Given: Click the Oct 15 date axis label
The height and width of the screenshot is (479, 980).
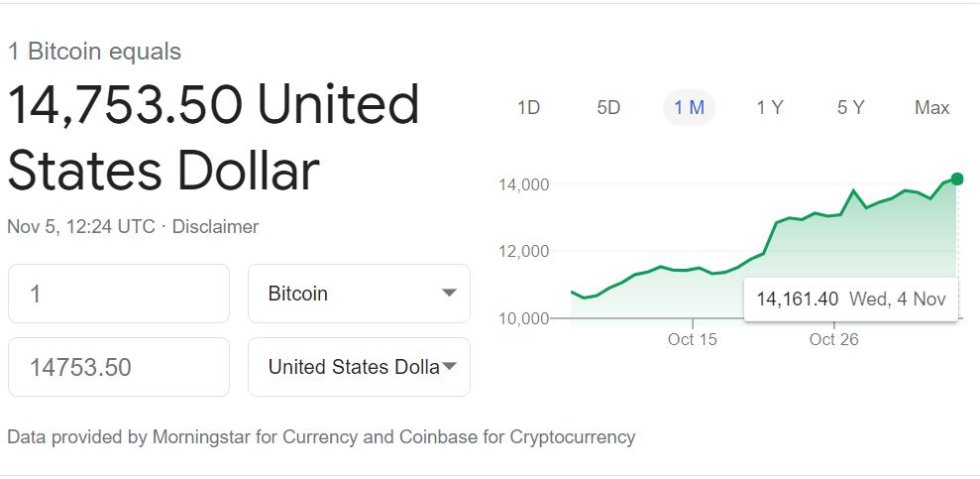Looking at the screenshot, I should coord(692,339).
